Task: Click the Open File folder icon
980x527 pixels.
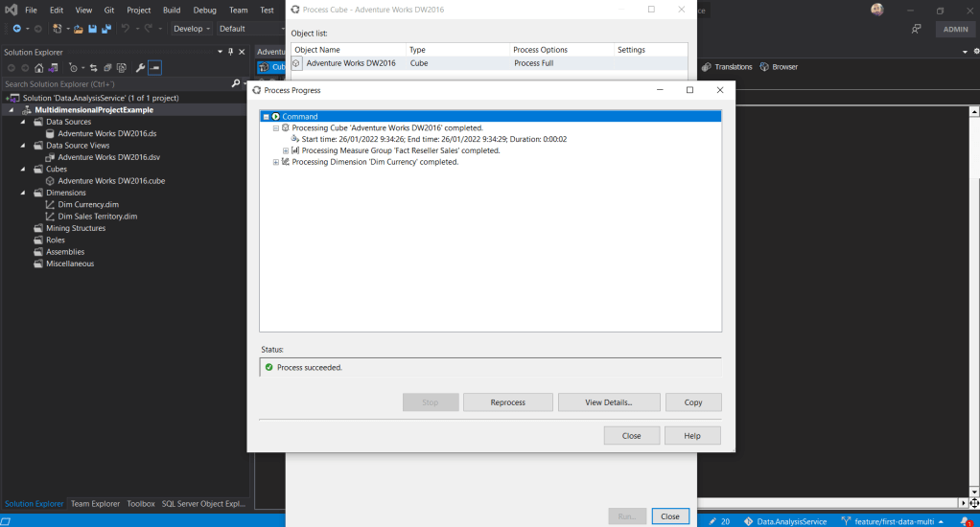Action: point(79,29)
